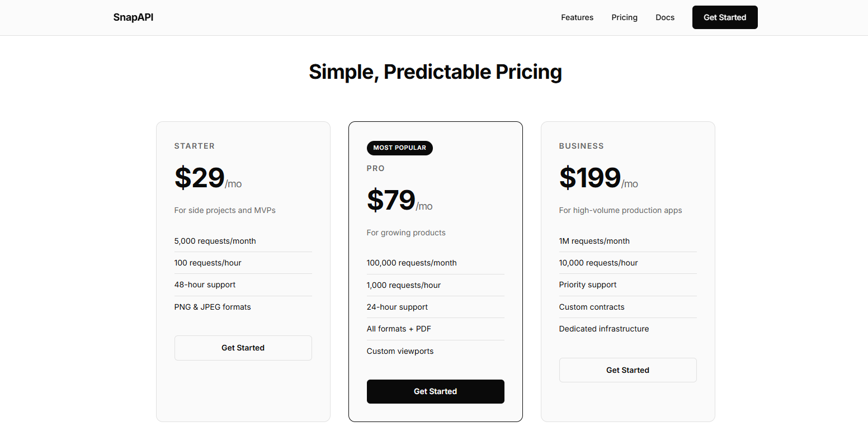
Task: Click the Custom viewports feature line
Action: [x=400, y=351]
